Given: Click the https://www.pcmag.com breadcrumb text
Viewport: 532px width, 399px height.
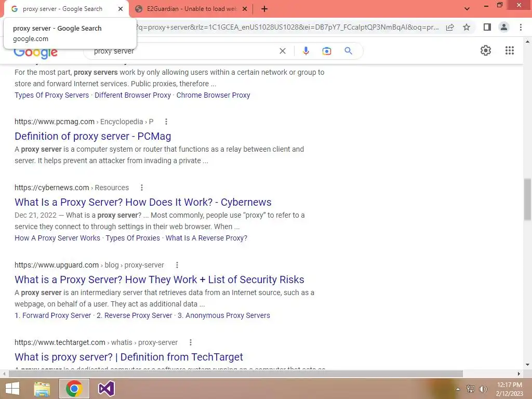Looking at the screenshot, I should (54, 122).
